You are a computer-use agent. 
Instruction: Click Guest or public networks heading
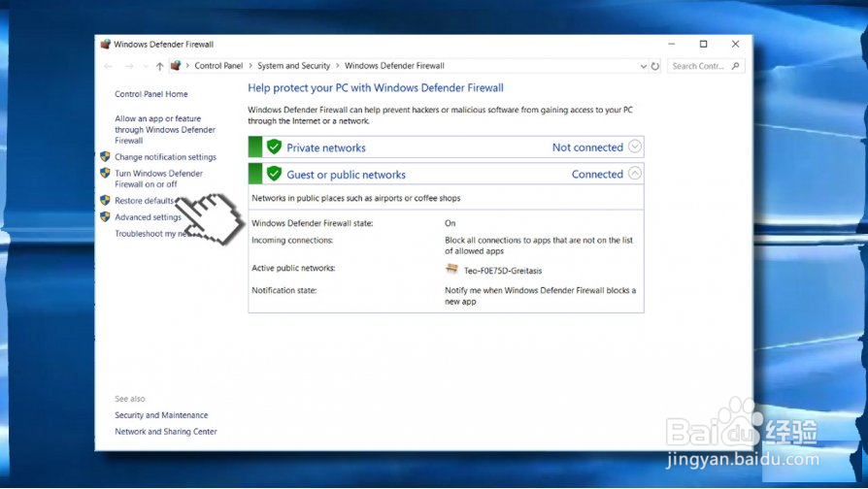click(x=346, y=175)
